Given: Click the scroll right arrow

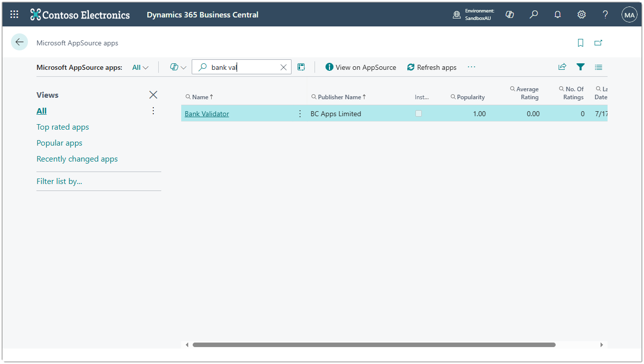Looking at the screenshot, I should [x=602, y=345].
